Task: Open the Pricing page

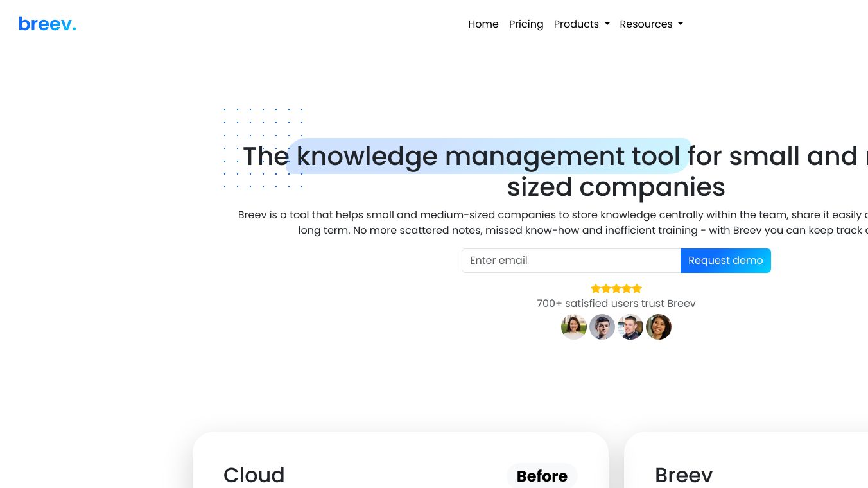Action: pos(526,24)
